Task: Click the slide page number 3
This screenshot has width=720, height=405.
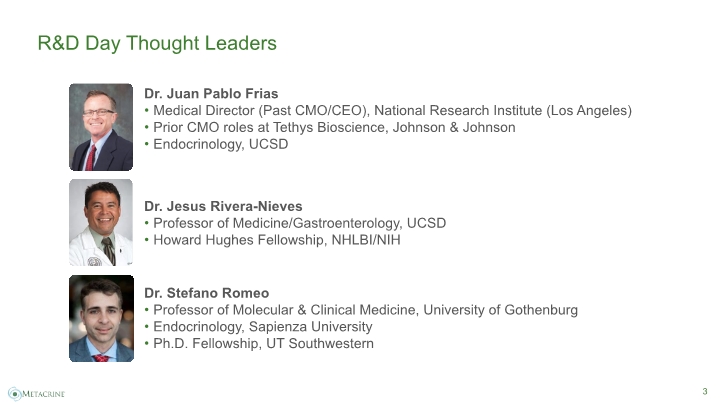Action: click(x=705, y=392)
